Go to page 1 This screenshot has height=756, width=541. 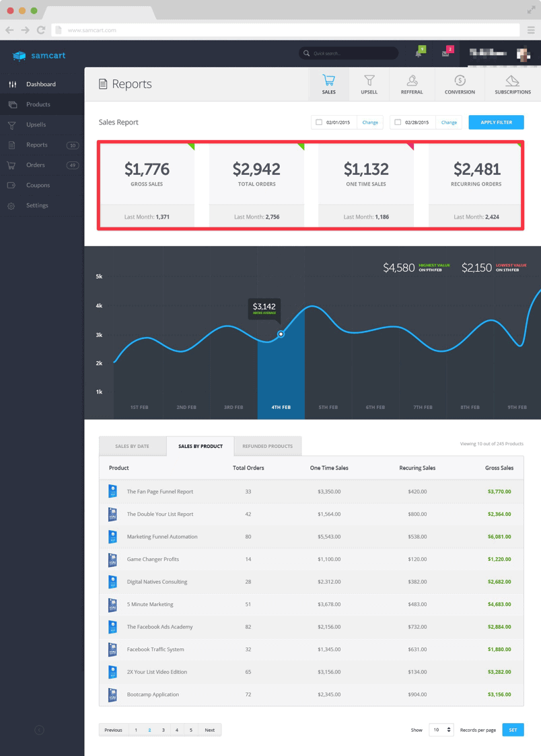click(136, 730)
